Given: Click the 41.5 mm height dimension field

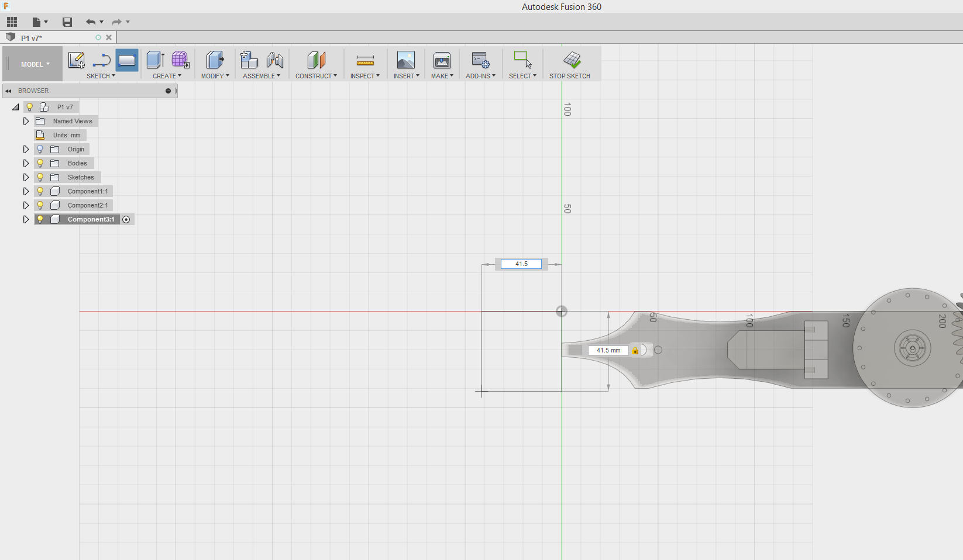Looking at the screenshot, I should [x=608, y=350].
